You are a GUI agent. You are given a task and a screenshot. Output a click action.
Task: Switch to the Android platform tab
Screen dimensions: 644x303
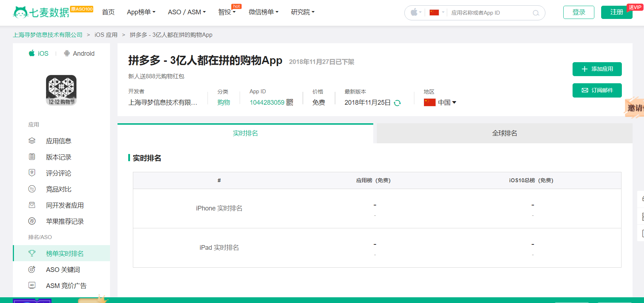[x=79, y=53]
